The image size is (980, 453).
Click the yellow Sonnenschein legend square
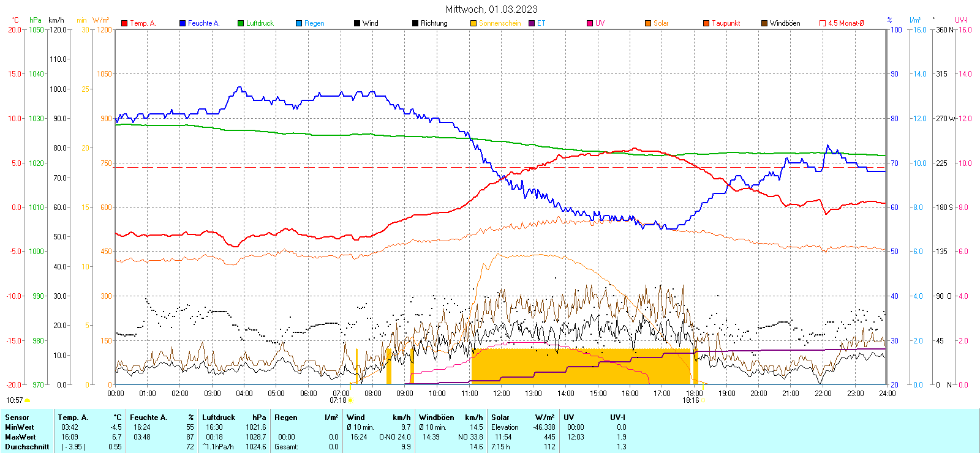[473, 23]
